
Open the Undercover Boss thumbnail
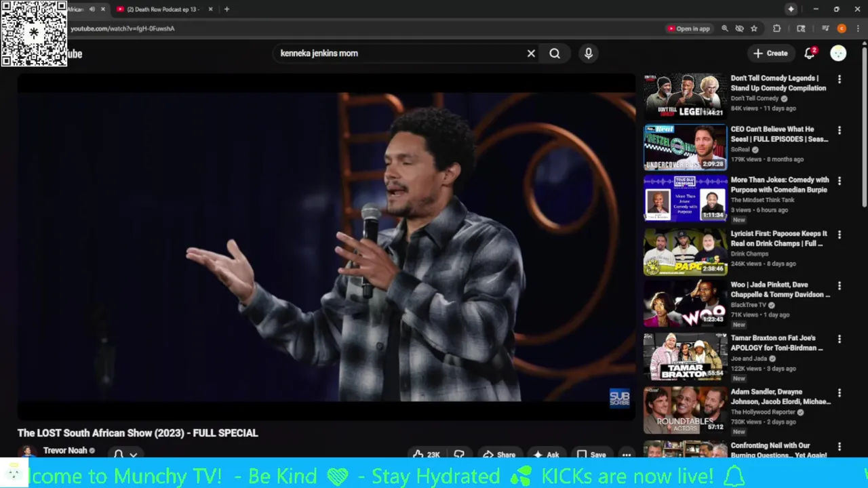pyautogui.click(x=685, y=146)
